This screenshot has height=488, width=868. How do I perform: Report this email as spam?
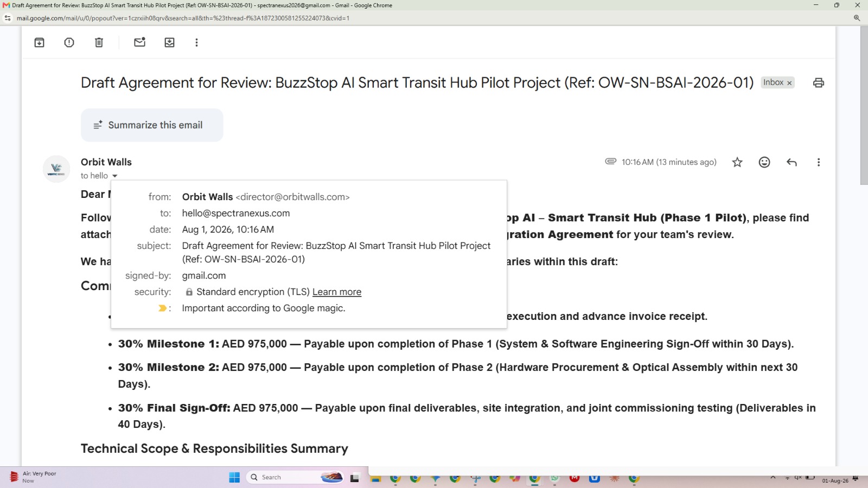coord(69,42)
